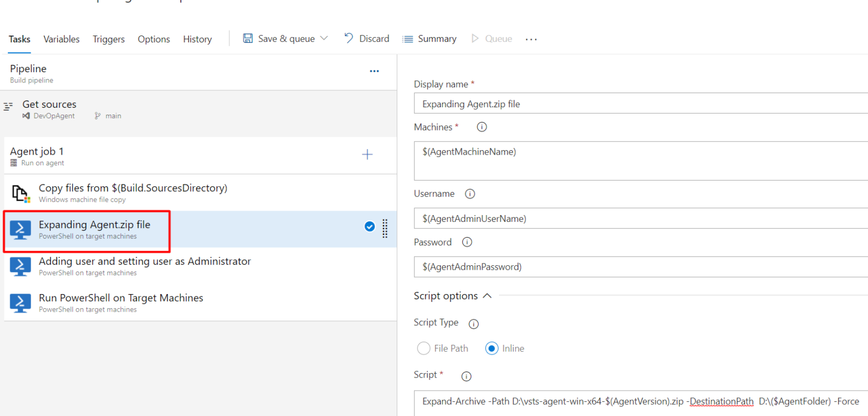Open the Save & queue dropdown arrow
The height and width of the screenshot is (416, 868).
click(324, 38)
